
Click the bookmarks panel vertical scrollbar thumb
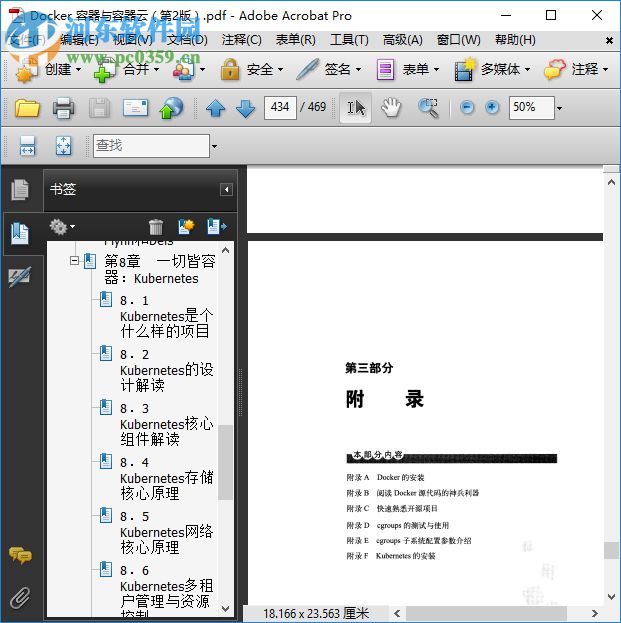pos(225,462)
